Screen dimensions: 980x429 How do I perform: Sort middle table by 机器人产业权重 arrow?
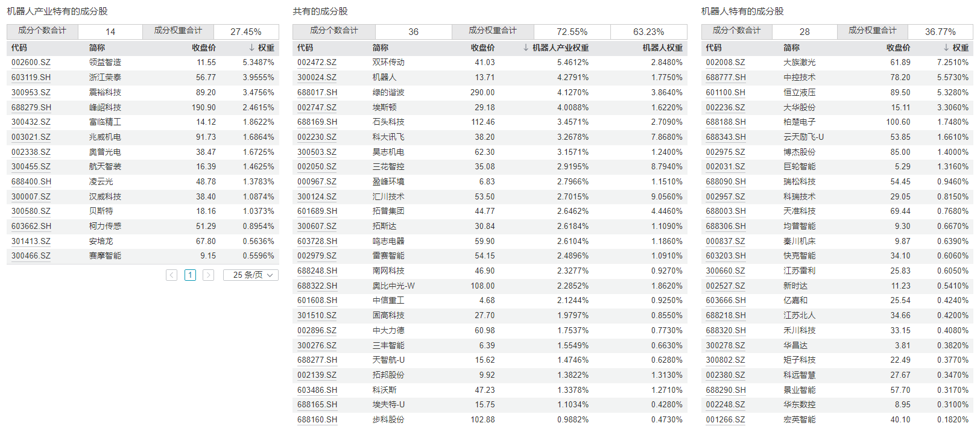coord(526,48)
